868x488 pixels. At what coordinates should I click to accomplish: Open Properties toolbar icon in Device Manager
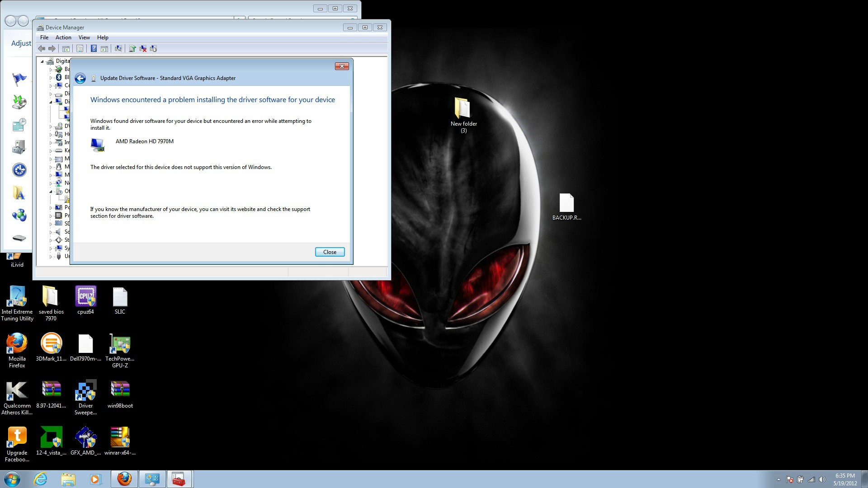pyautogui.click(x=80, y=49)
